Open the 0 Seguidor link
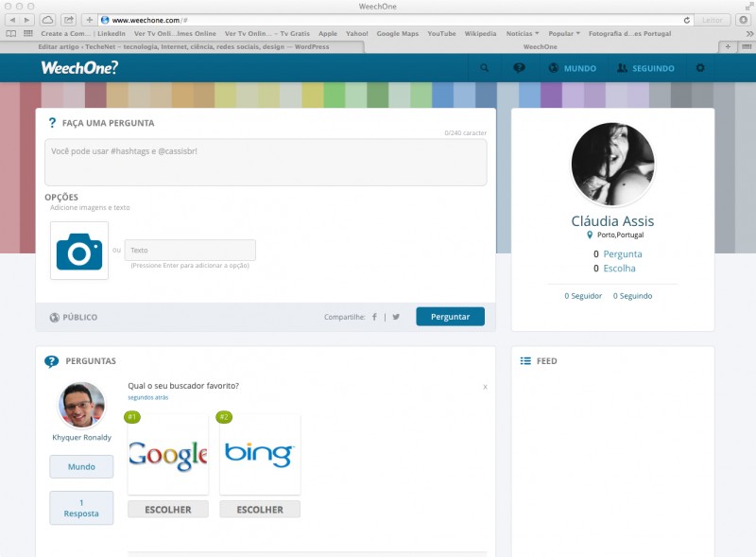This screenshot has height=557, width=756. [x=583, y=296]
